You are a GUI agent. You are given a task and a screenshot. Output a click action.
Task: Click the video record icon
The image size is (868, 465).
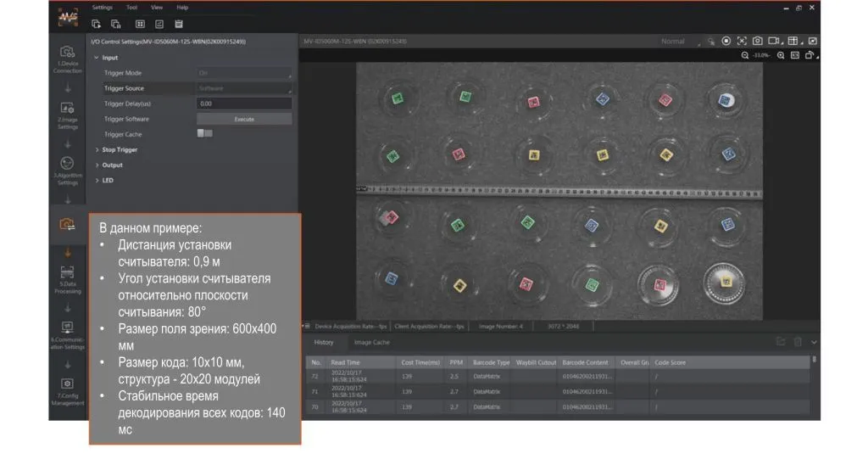coord(774,41)
